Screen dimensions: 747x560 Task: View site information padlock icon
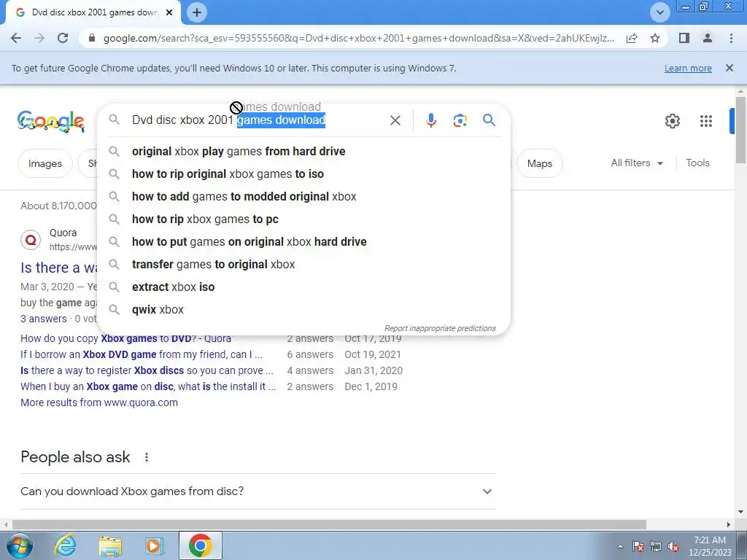pos(93,38)
